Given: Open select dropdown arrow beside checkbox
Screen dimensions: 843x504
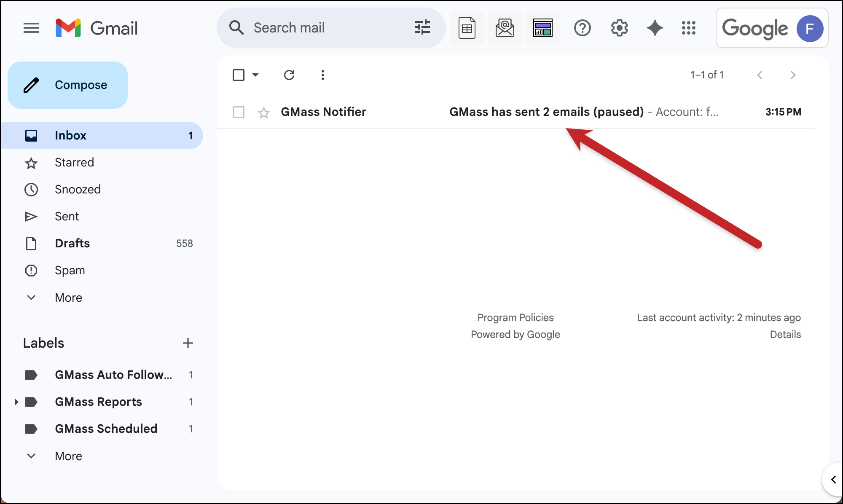Looking at the screenshot, I should pyautogui.click(x=255, y=75).
